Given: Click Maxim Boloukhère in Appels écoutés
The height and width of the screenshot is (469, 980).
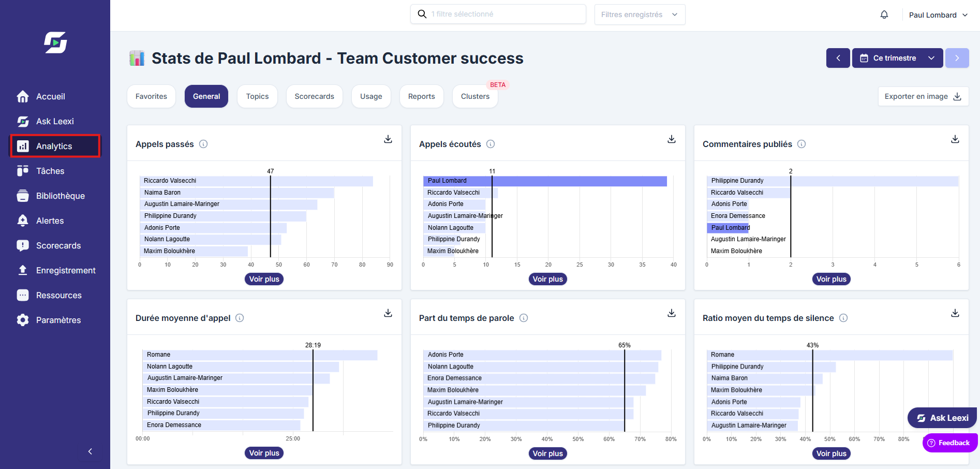Looking at the screenshot, I should point(453,251).
